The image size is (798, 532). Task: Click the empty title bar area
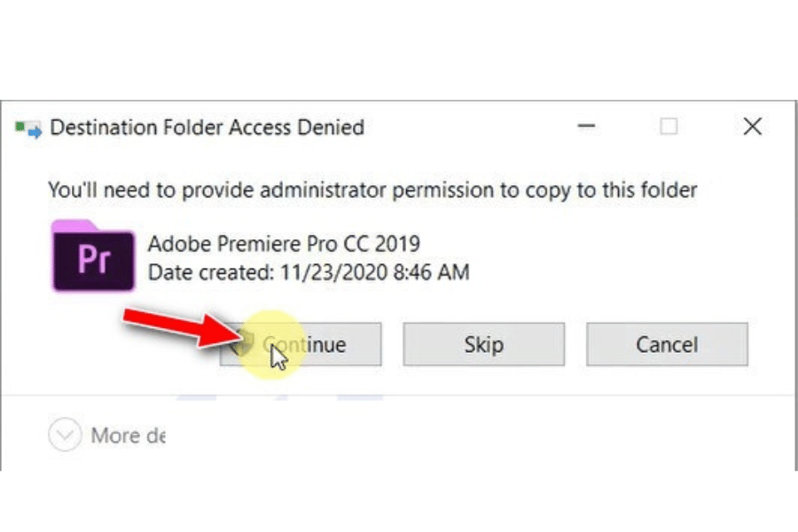pos(470,128)
